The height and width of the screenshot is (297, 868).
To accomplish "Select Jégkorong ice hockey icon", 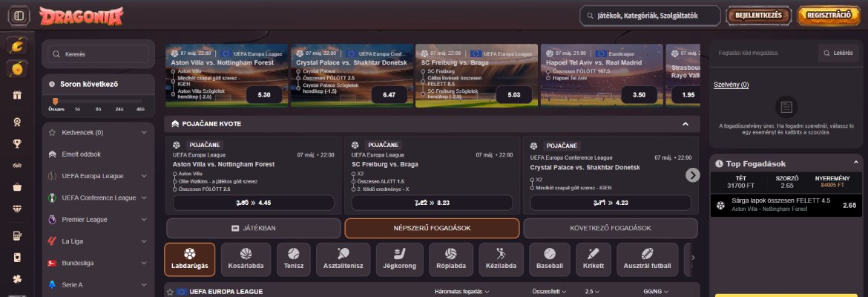I will (400, 259).
